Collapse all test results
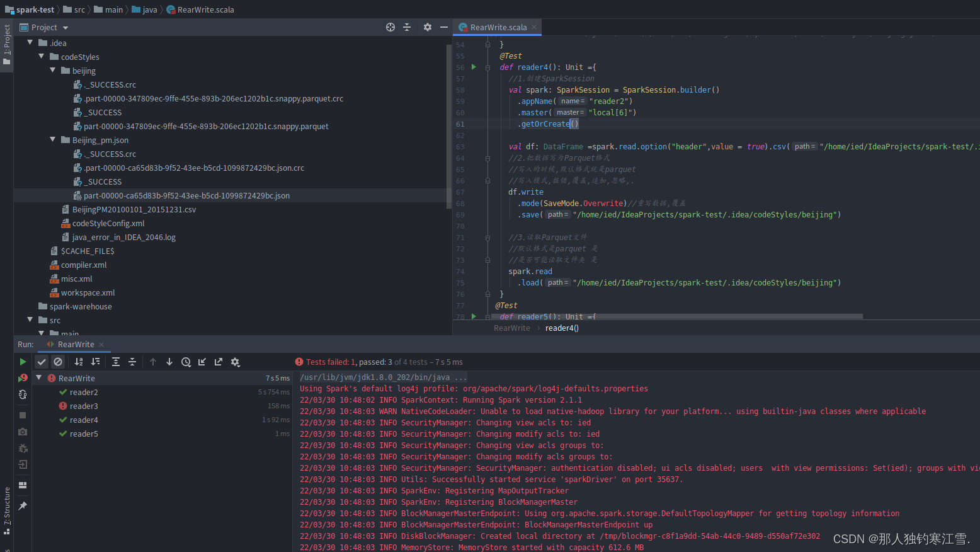This screenshot has height=552, width=980. tap(132, 362)
